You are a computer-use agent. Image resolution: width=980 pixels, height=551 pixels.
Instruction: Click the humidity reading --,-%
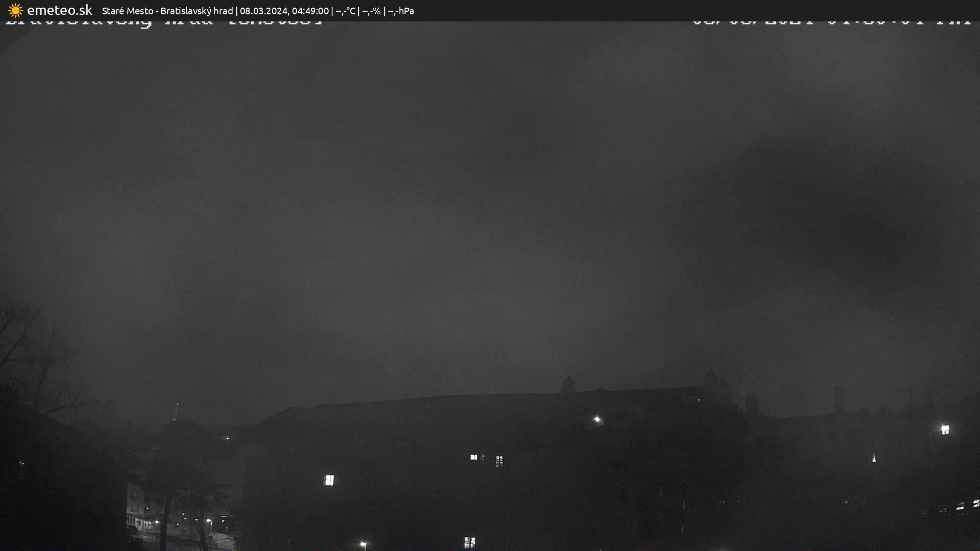371,11
